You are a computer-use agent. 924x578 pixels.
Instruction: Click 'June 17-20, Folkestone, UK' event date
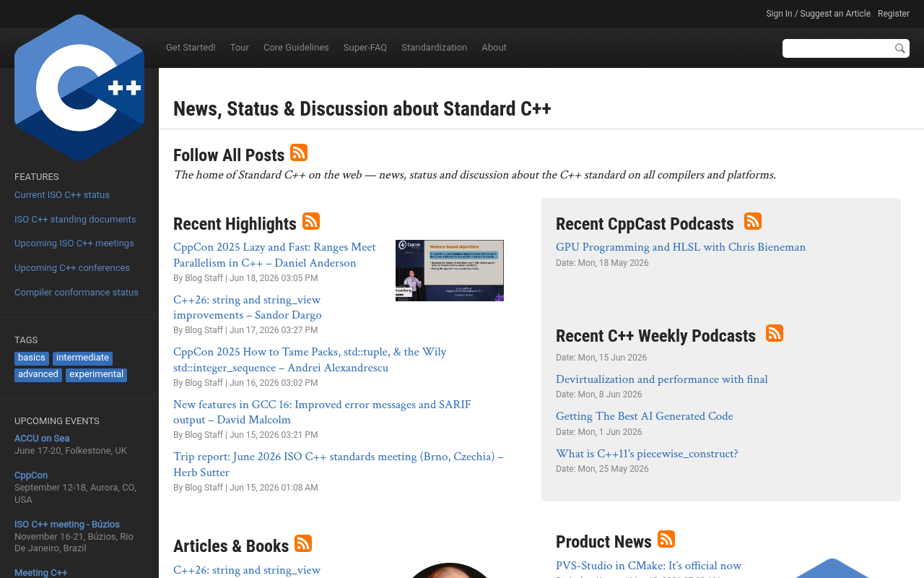(71, 451)
